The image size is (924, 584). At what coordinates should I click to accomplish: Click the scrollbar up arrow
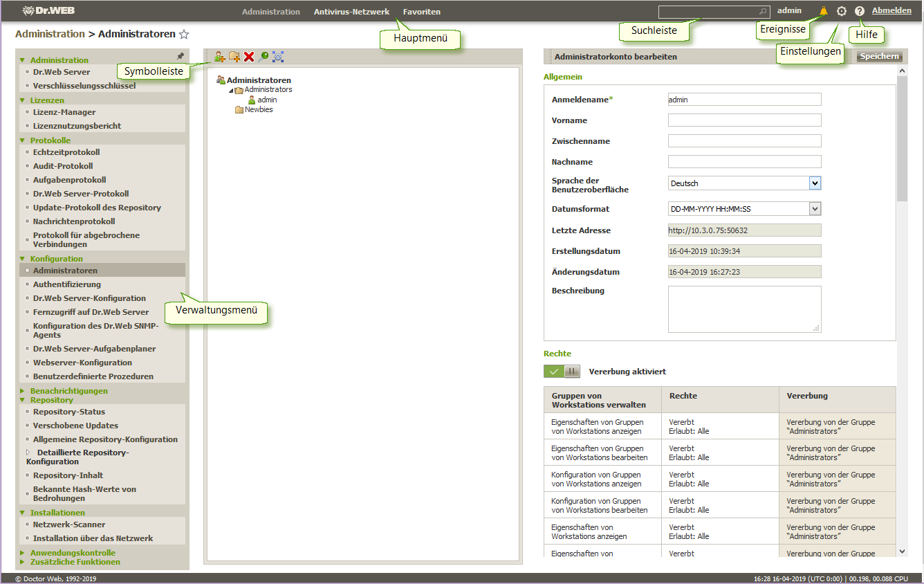(902, 71)
